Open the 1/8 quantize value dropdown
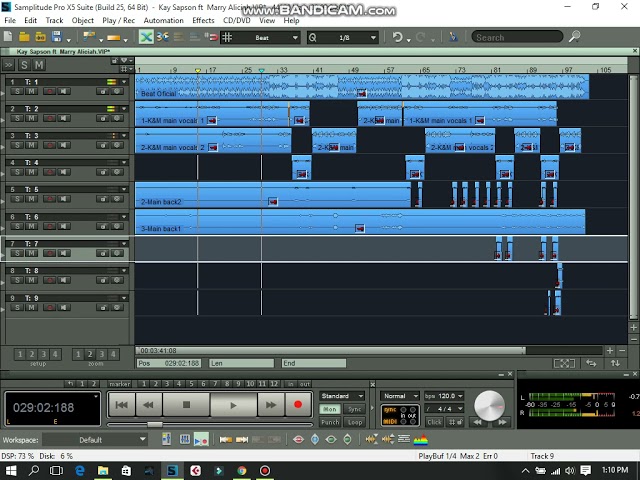This screenshot has width=640, height=480. click(x=373, y=38)
